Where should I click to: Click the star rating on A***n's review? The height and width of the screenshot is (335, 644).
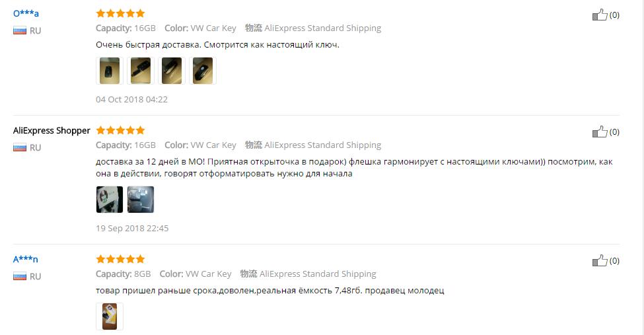(120, 259)
